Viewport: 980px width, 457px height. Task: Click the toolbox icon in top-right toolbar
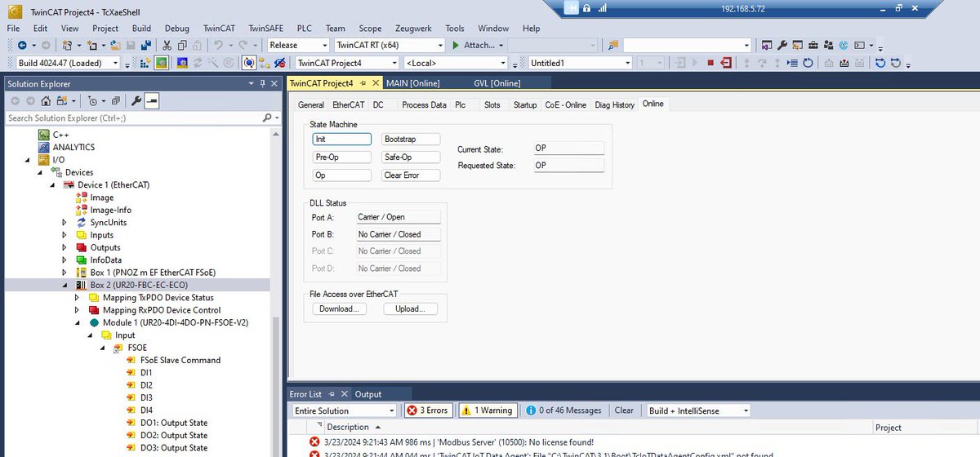tap(813, 45)
